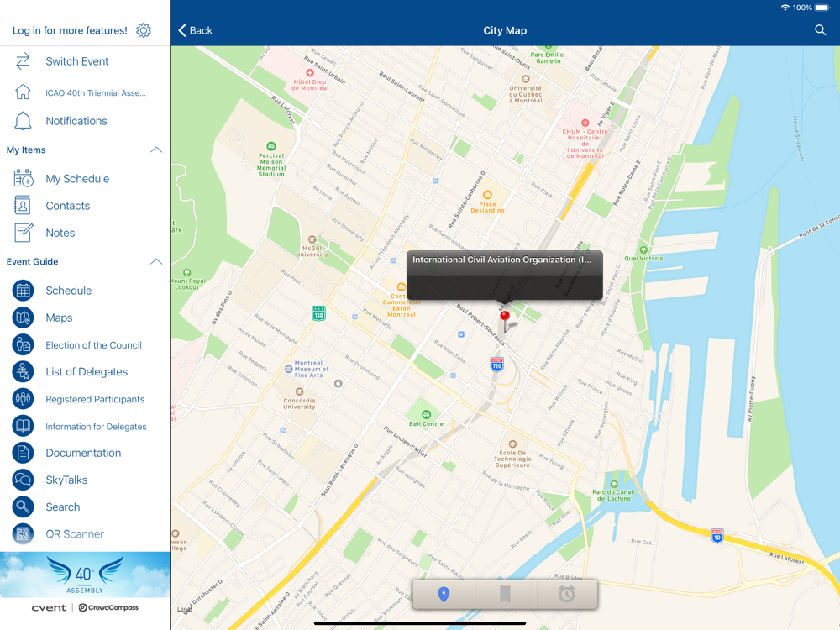Tap the Registered Participants icon
The width and height of the screenshot is (840, 630).
pos(23,399)
